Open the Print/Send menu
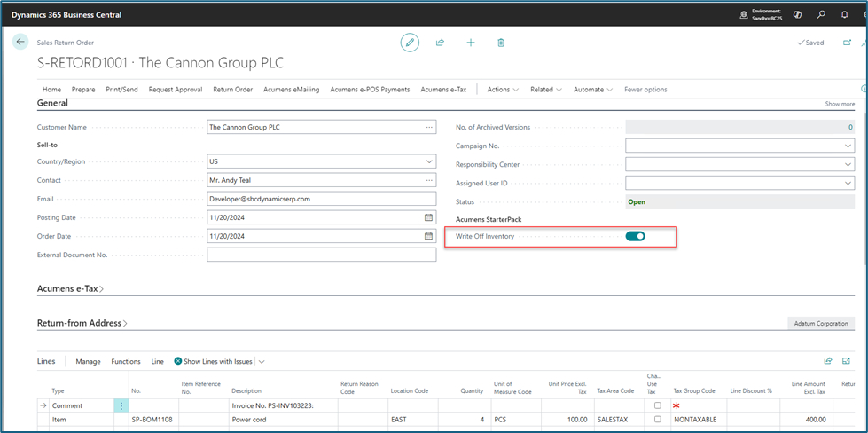The height and width of the screenshot is (433, 868). point(121,89)
